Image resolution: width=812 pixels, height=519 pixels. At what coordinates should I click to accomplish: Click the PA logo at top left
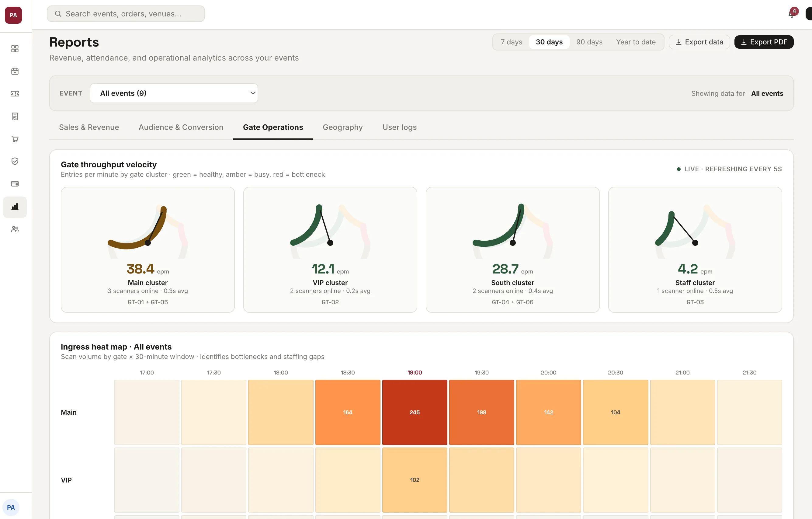[x=13, y=15]
